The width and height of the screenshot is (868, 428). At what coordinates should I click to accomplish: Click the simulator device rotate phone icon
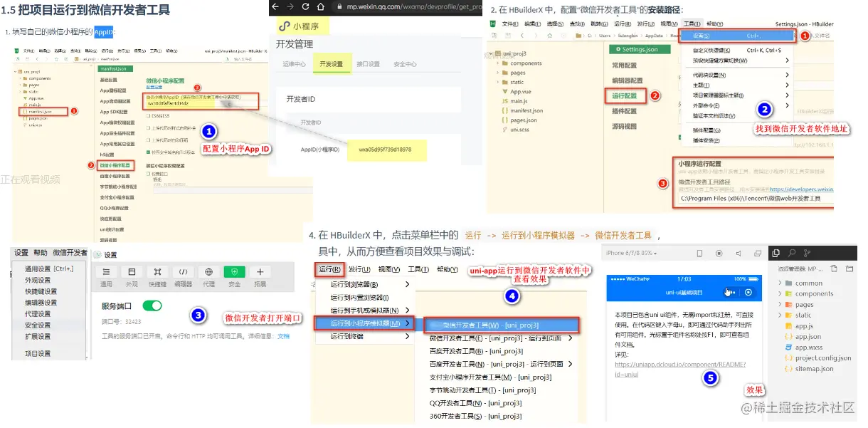[700, 253]
